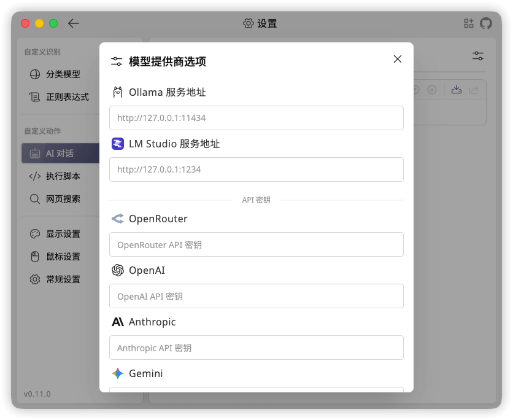
Task: Open provider options sliders icon in background
Action: [x=478, y=56]
